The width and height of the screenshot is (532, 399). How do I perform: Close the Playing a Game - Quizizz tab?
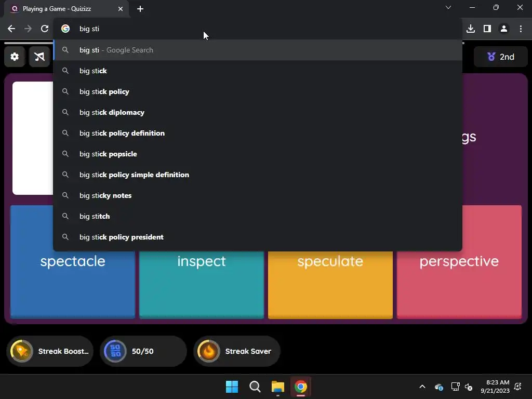pyautogui.click(x=121, y=9)
